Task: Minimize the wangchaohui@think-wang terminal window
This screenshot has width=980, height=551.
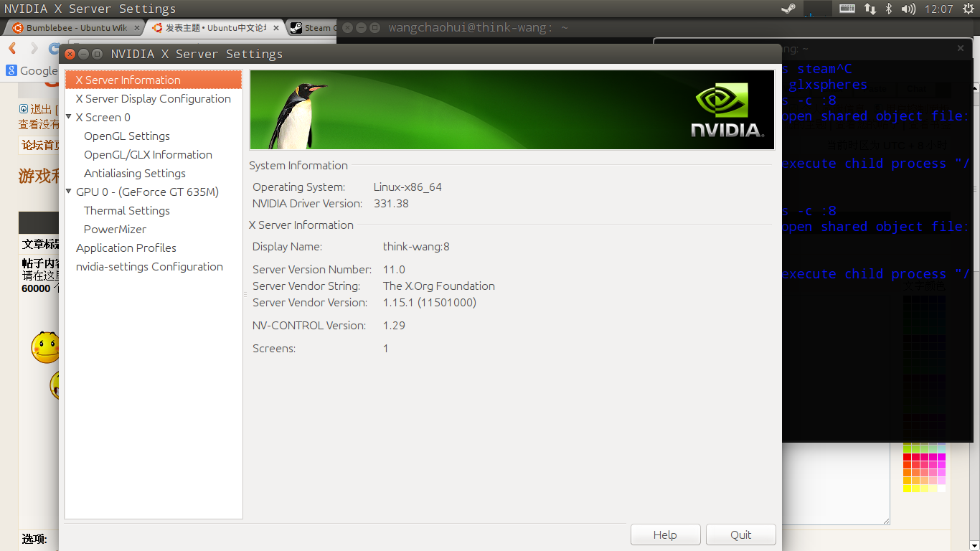Action: click(361, 27)
